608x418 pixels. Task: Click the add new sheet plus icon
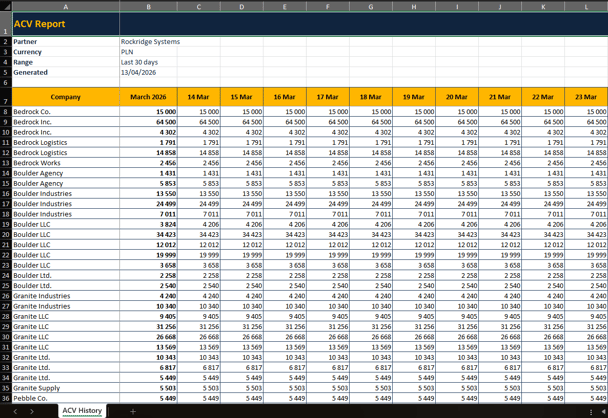click(132, 411)
